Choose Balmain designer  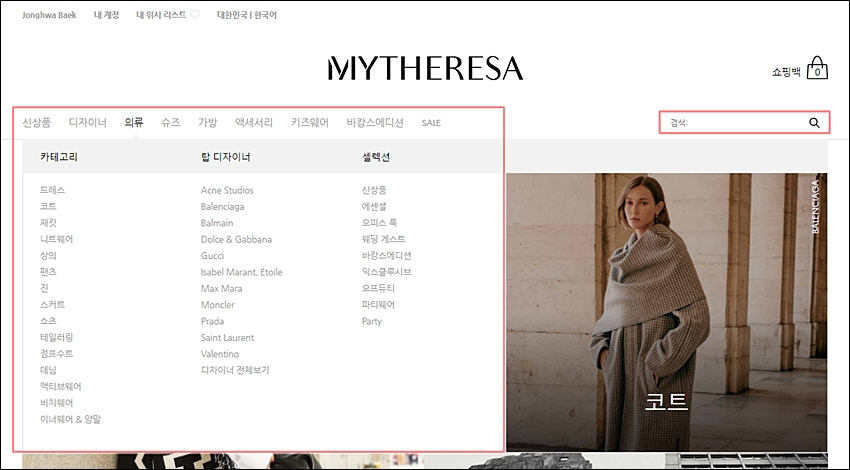217,223
